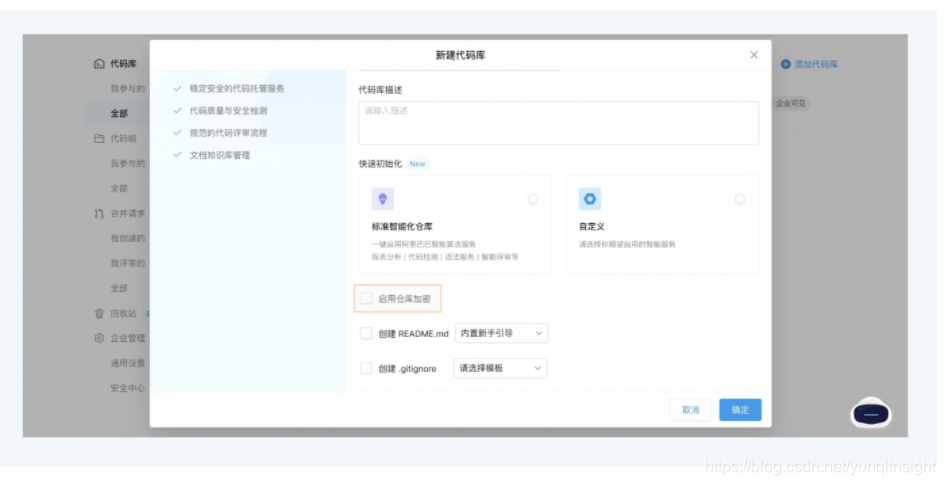Click the 代码库 sidebar heading
This screenshot has height=485, width=946.
pyautogui.click(x=123, y=63)
